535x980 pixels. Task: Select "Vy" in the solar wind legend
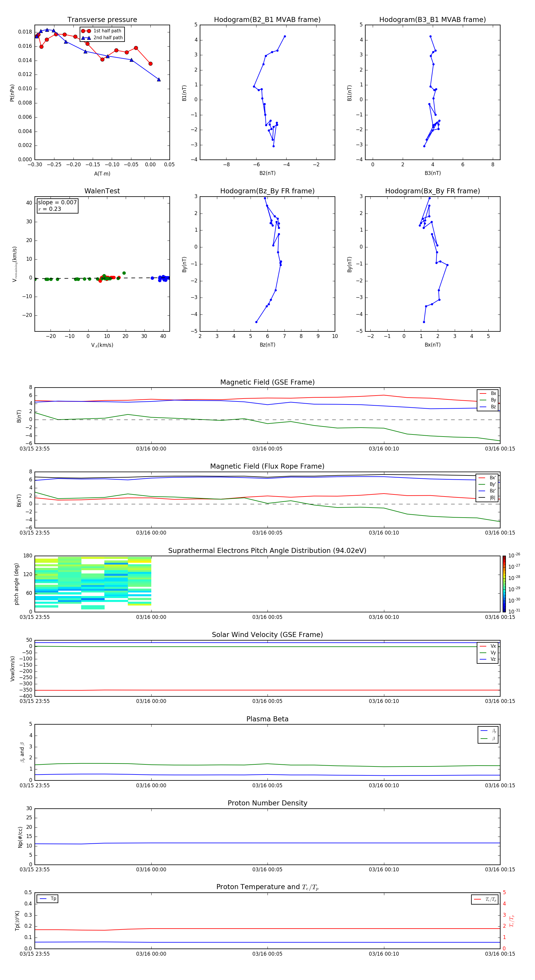[x=488, y=652]
